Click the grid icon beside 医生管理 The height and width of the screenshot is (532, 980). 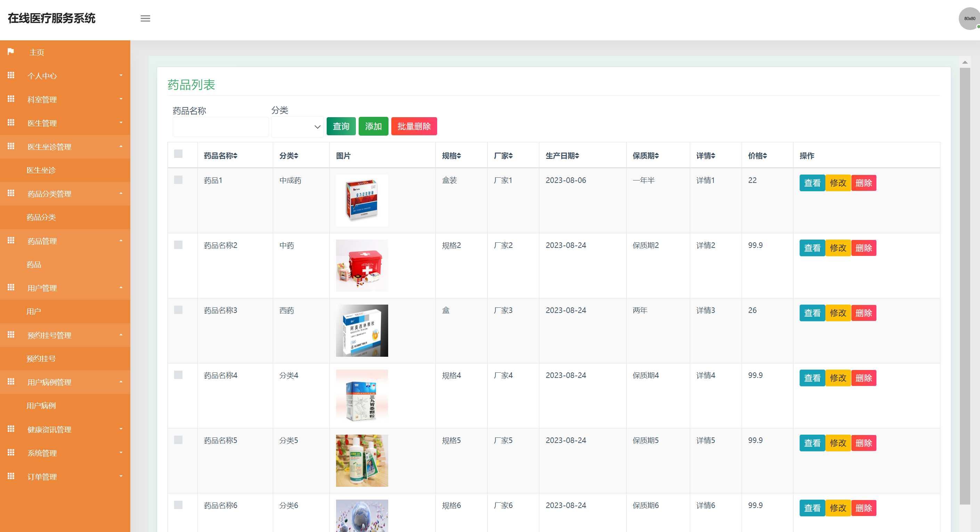(x=11, y=122)
